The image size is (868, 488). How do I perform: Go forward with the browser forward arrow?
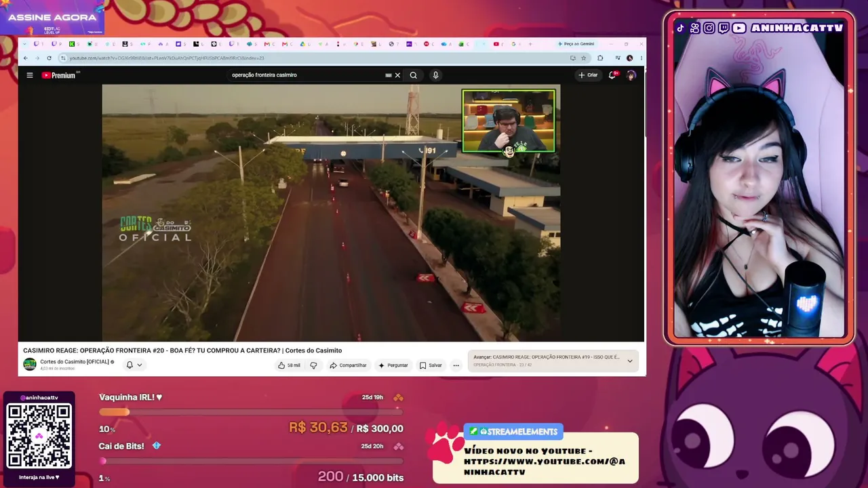(37, 58)
